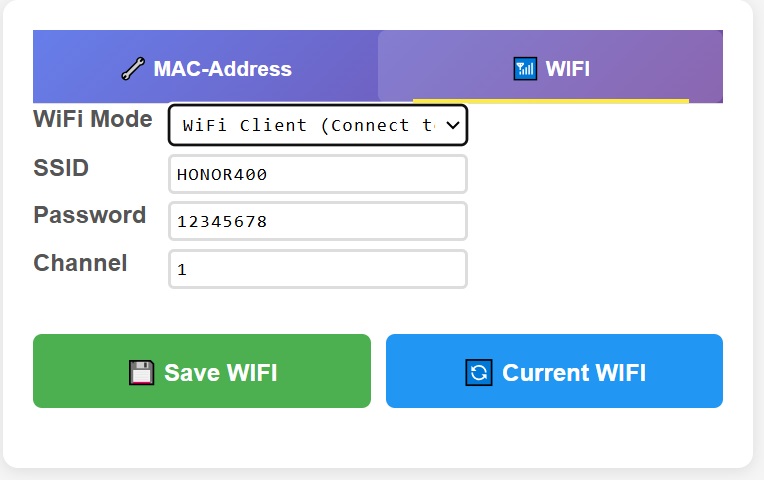Click blank white space right of Channel field
This screenshot has width=764, height=480.
tap(600, 269)
